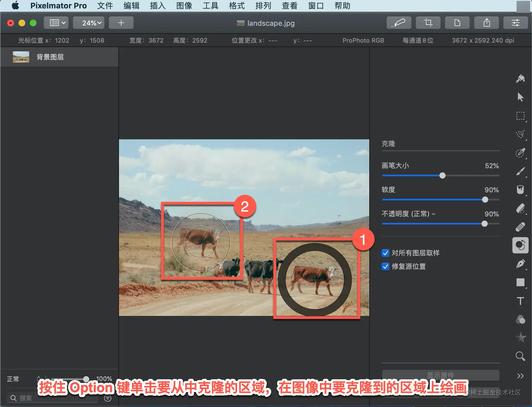Open the 帮助 menu
The height and width of the screenshot is (407, 532).
tap(342, 6)
